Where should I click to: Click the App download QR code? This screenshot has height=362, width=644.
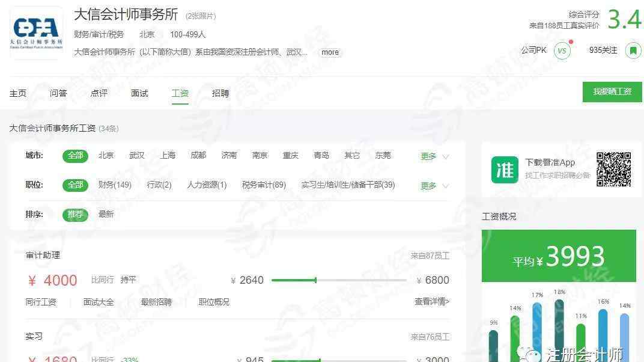[613, 170]
